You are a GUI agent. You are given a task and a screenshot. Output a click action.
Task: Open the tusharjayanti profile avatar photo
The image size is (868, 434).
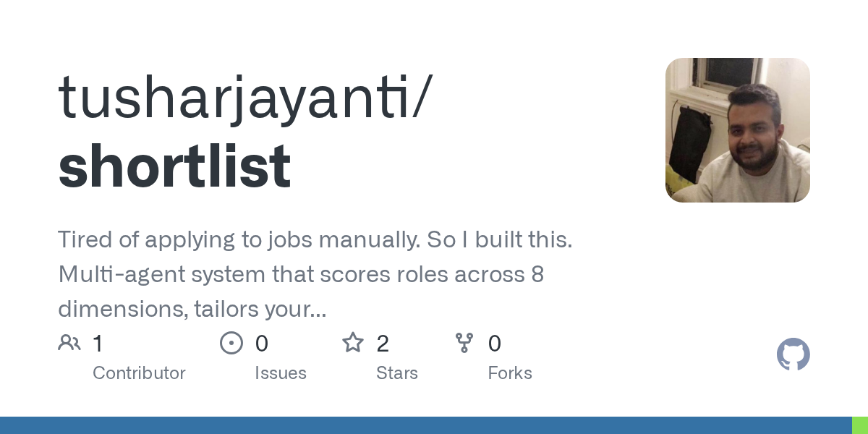(738, 130)
